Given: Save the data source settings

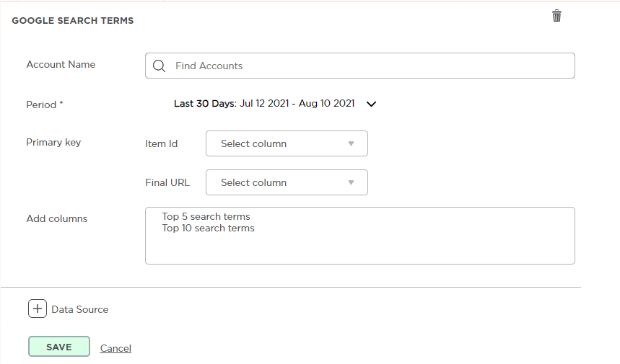Looking at the screenshot, I should coord(59,347).
